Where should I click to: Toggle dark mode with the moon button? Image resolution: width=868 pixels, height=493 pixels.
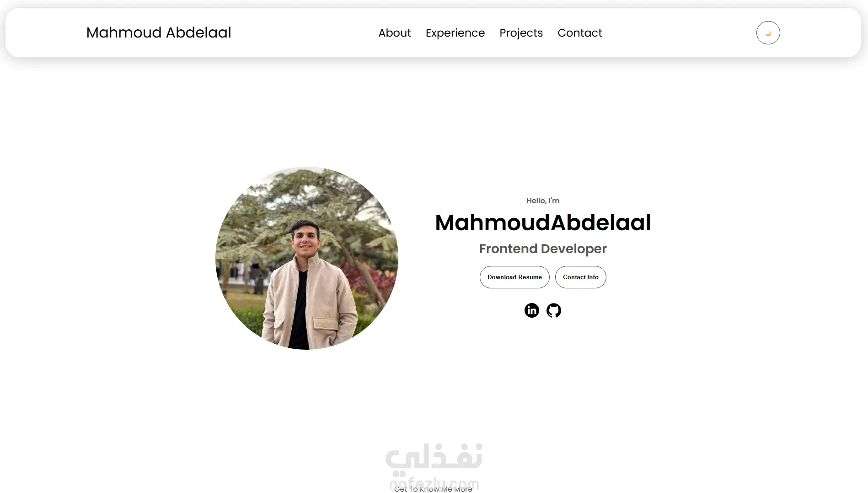[x=768, y=33]
